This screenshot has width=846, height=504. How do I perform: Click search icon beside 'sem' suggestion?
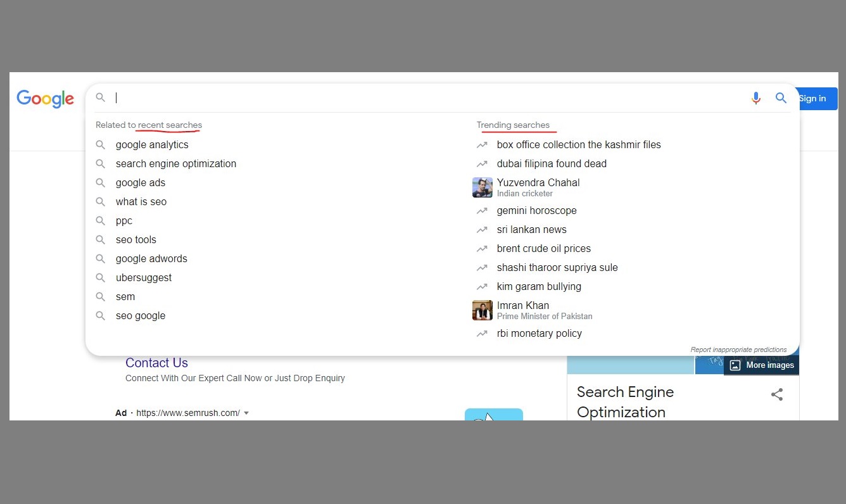click(x=100, y=296)
